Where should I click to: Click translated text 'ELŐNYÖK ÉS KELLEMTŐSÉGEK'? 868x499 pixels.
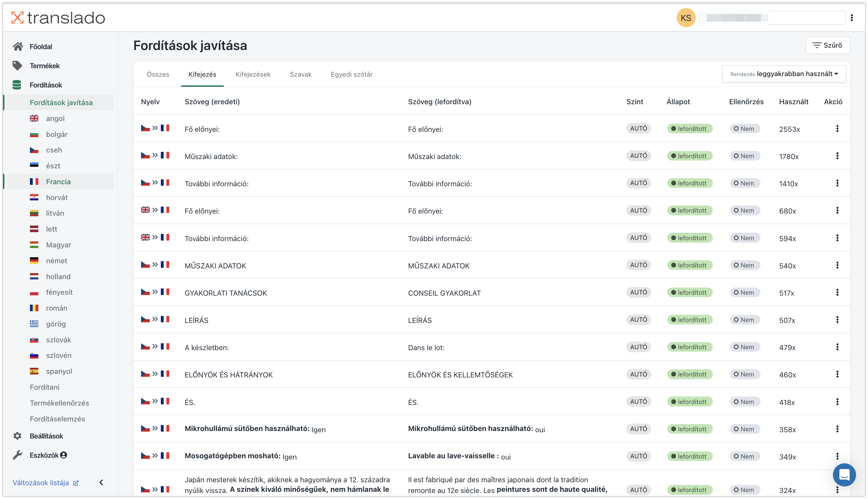click(x=460, y=375)
